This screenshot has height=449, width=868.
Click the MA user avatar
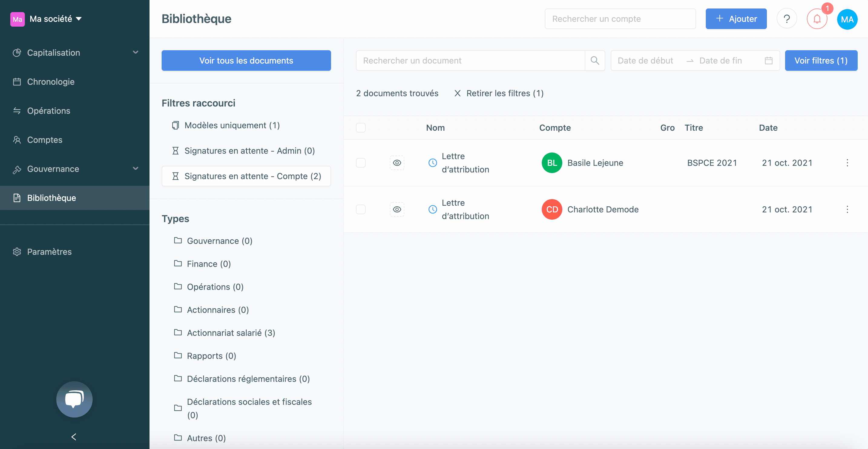tap(847, 19)
